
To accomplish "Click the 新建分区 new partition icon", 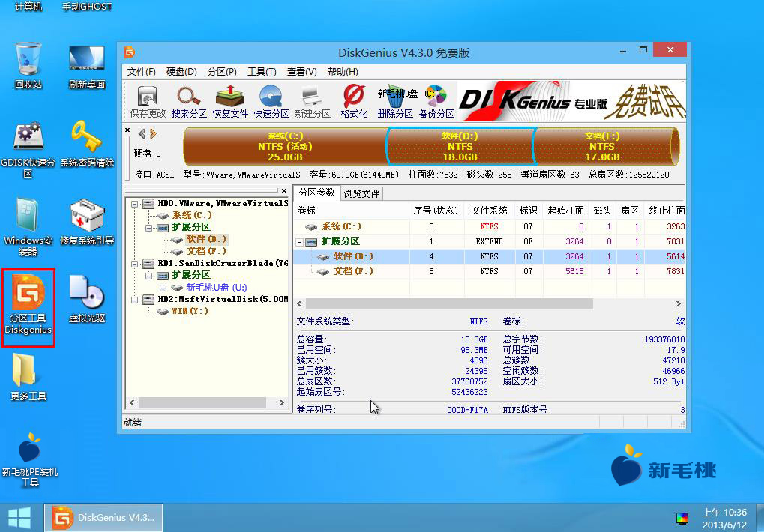I will pos(313,102).
